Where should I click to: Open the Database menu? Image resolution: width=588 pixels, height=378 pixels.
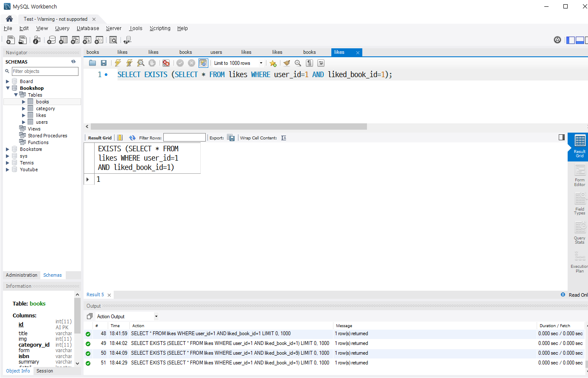pos(88,28)
